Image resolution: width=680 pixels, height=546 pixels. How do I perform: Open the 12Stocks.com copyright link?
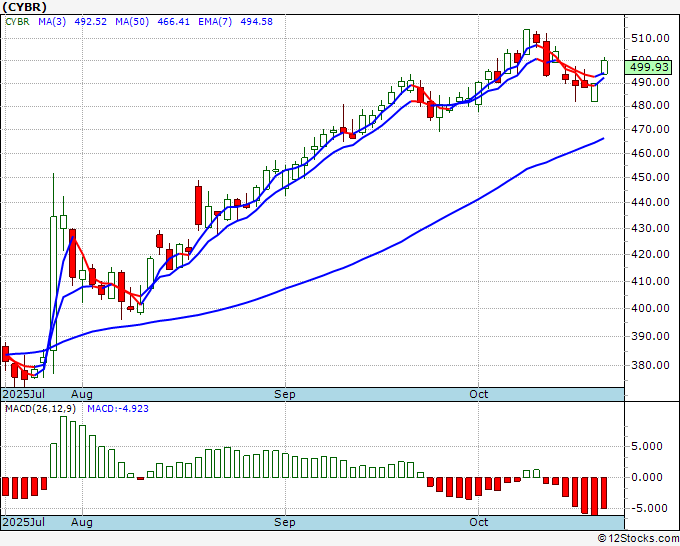638,539
